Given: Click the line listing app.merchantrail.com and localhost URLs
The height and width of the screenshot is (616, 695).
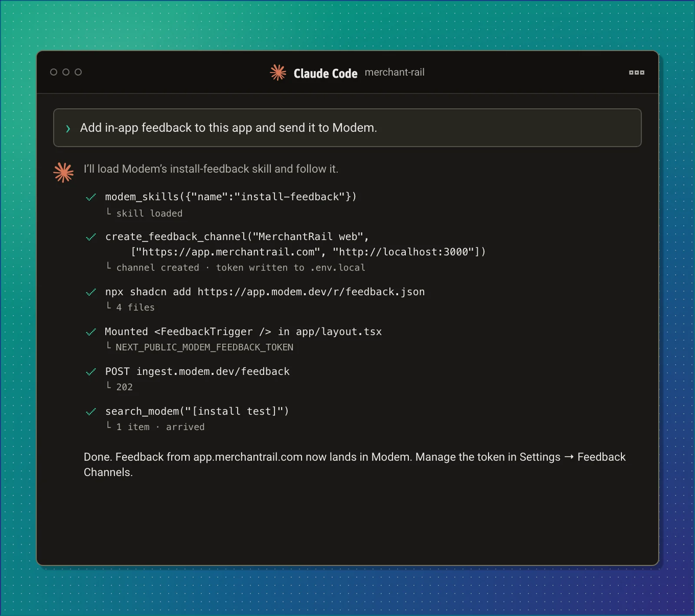Looking at the screenshot, I should (308, 252).
